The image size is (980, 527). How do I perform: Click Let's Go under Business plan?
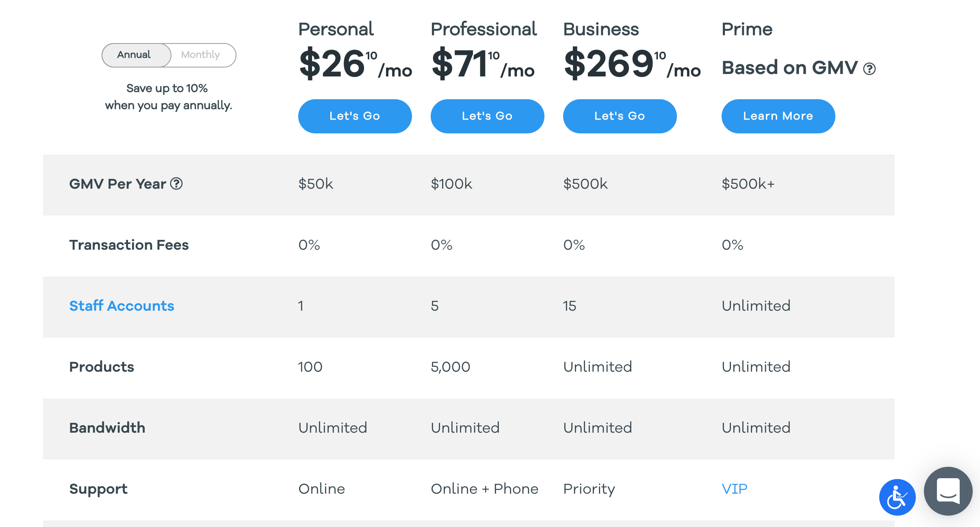pos(620,116)
